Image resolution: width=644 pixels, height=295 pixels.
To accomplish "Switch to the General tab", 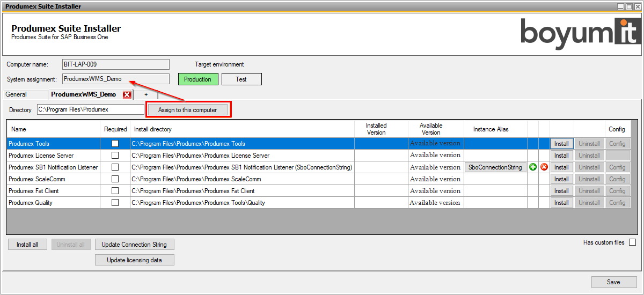I will (16, 94).
